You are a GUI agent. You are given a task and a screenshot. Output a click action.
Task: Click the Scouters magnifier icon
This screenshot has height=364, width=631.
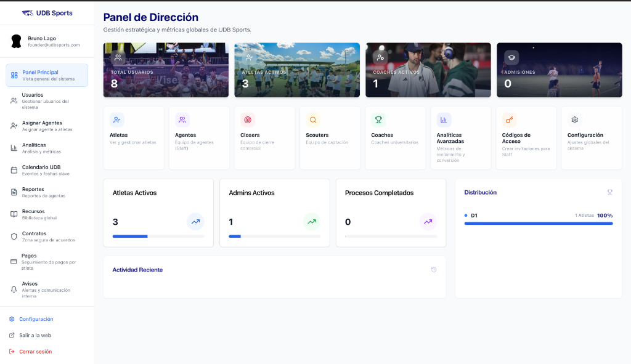pos(312,120)
